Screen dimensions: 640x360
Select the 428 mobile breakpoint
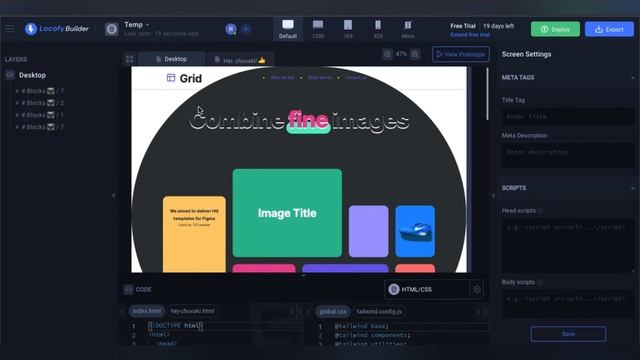pos(378,29)
